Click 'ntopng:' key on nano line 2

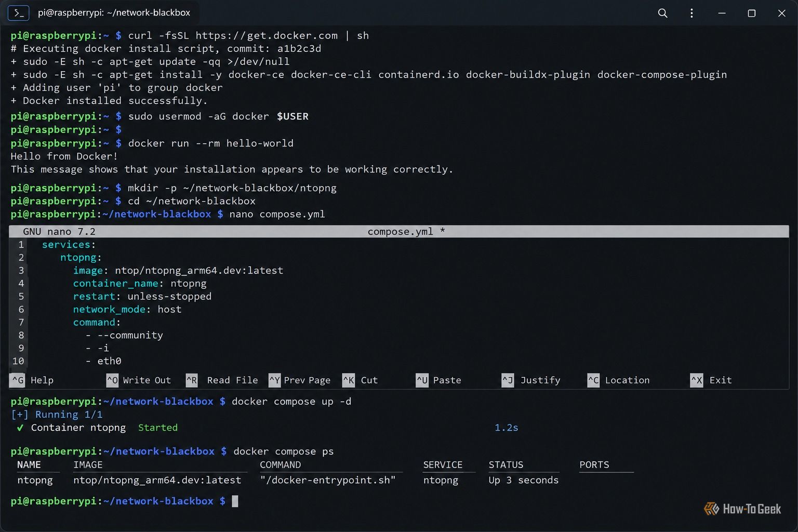(81, 258)
